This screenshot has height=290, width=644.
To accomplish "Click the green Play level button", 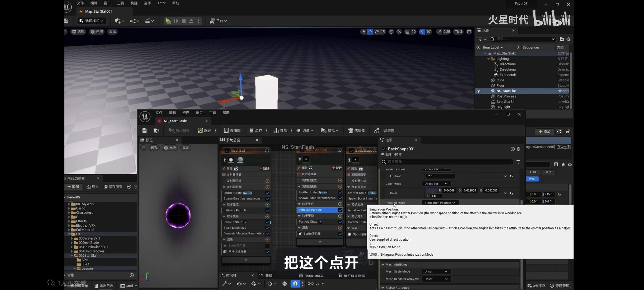I will 168,21.
